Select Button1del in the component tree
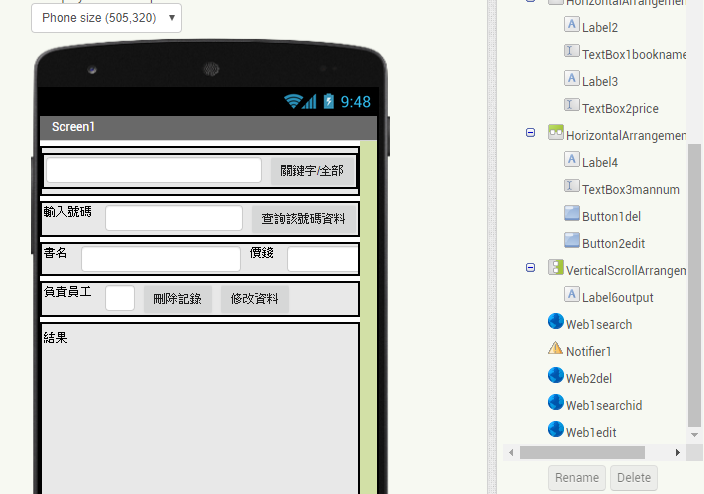 (x=611, y=216)
